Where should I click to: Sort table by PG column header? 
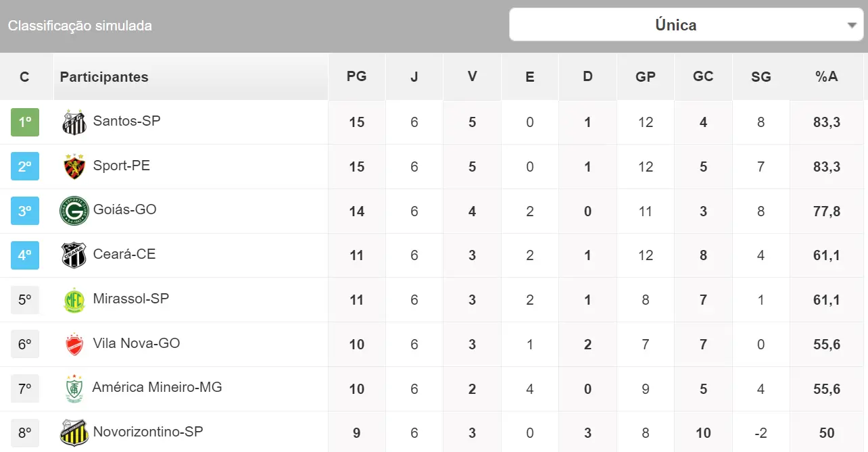pos(356,76)
